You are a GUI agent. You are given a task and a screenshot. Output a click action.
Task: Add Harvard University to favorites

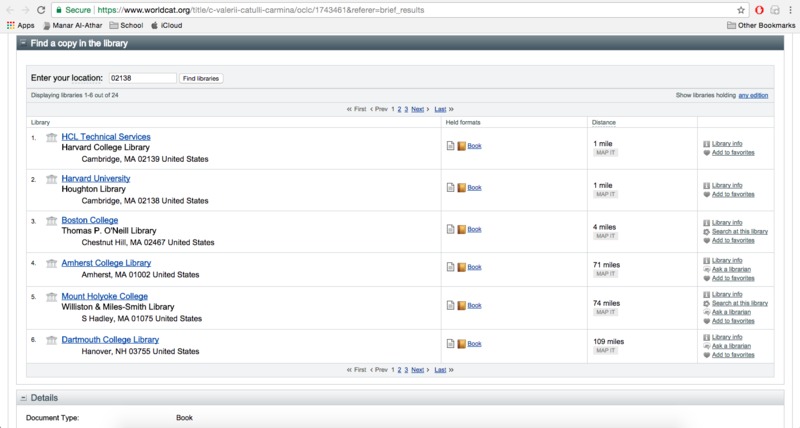[x=733, y=194]
